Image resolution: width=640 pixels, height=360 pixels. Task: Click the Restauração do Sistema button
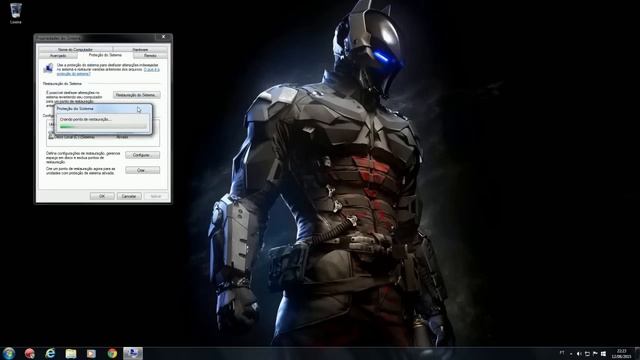[x=136, y=95]
